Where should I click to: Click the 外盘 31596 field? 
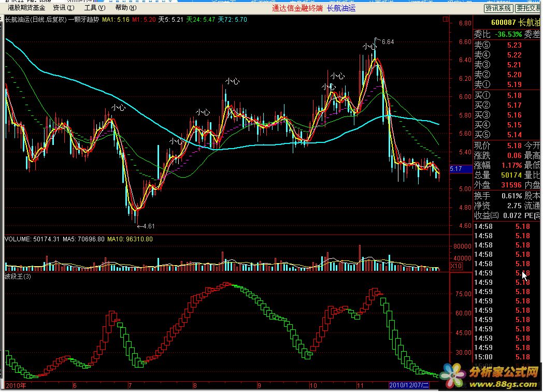point(498,185)
